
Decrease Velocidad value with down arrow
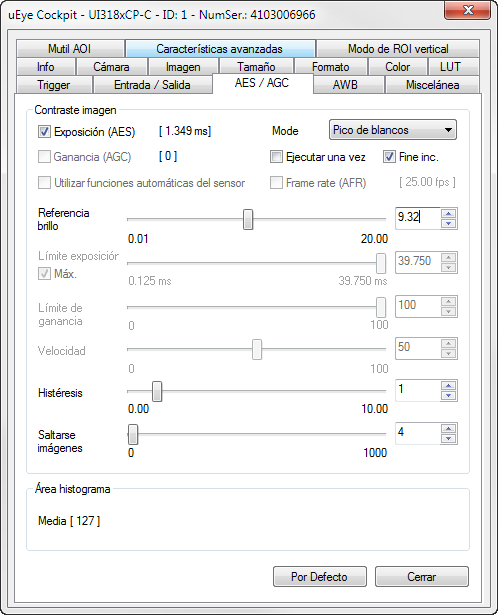tap(449, 353)
